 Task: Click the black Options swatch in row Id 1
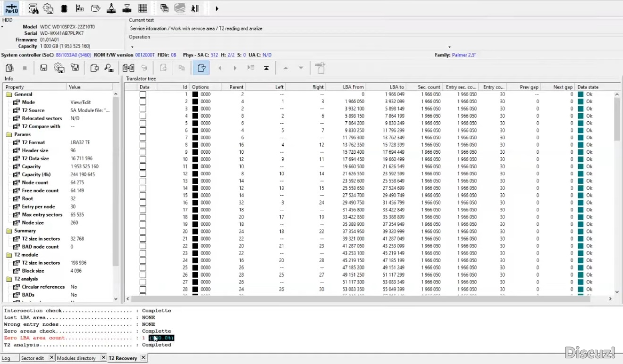tap(195, 94)
